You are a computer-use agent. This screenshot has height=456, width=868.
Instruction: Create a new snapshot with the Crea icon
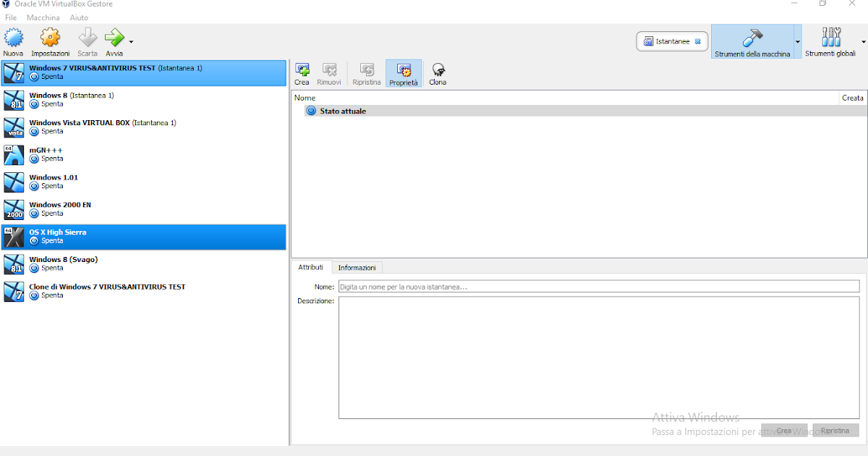tap(302, 72)
